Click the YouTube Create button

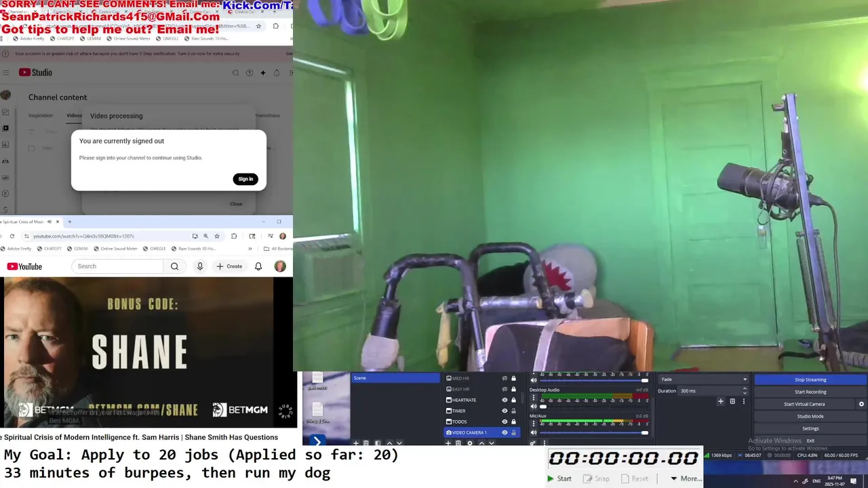[x=229, y=266]
